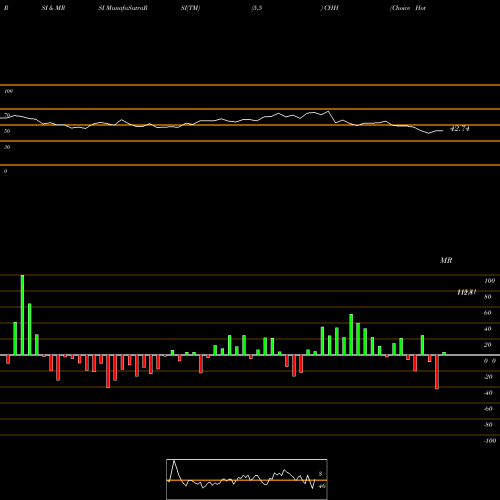
Task: Click the 70 level label on RSI axis
Action: (7, 115)
